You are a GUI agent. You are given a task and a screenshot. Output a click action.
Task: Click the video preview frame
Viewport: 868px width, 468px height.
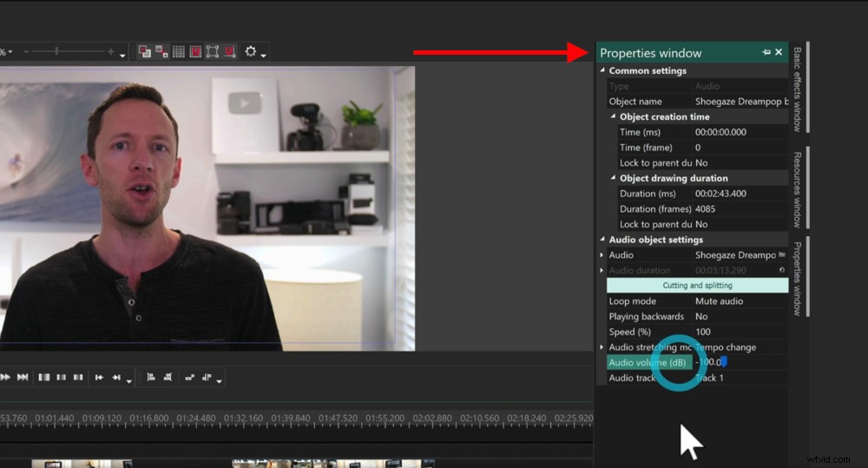click(x=207, y=208)
